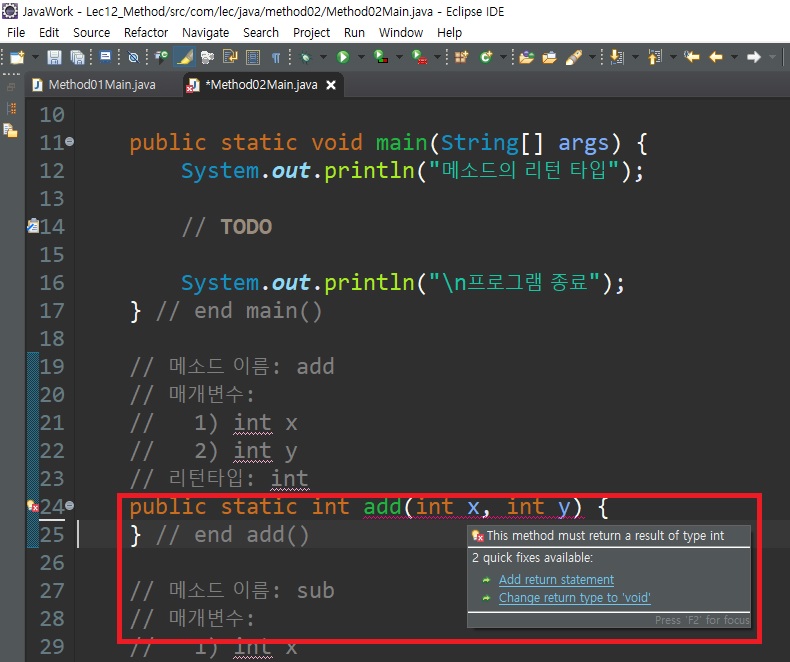Expand the Previous Annotation dropdown arrow

point(673,57)
